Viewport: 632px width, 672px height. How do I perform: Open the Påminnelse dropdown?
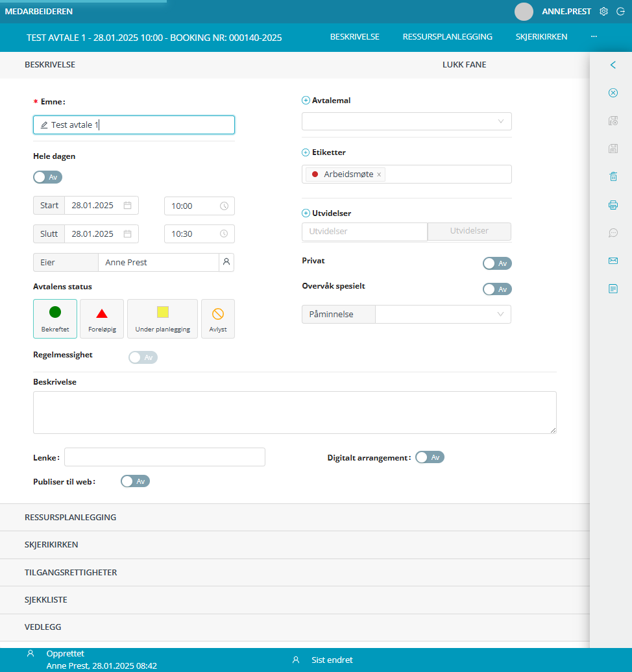pos(443,315)
